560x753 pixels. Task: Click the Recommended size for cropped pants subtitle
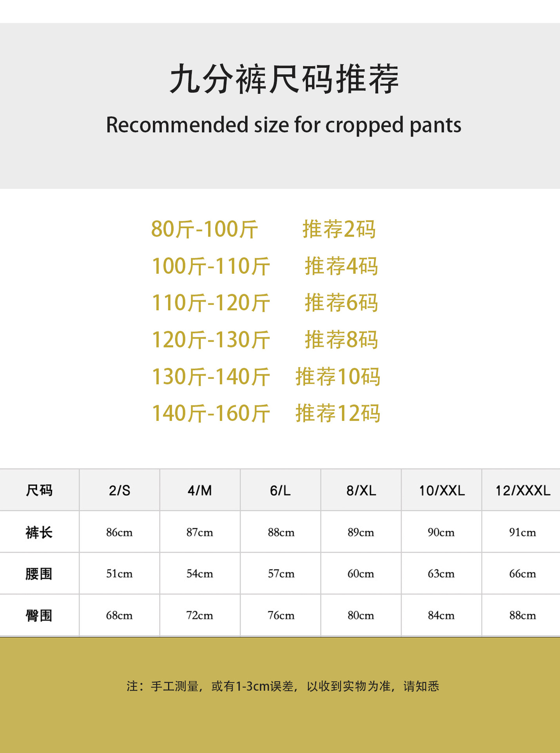point(284,125)
